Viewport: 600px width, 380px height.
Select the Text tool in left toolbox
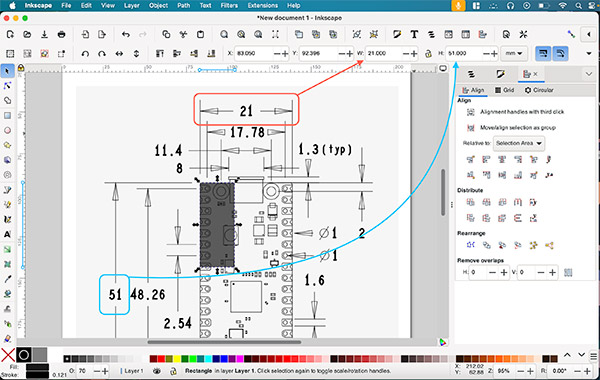[7, 235]
